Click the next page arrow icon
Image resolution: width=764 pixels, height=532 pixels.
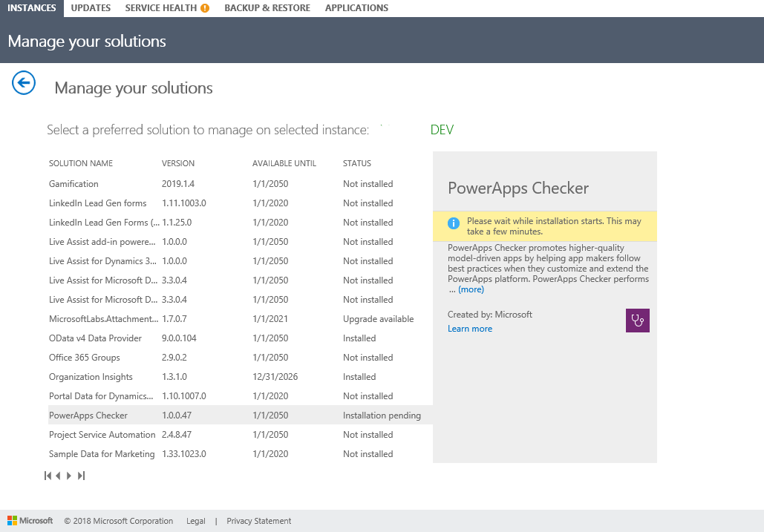click(x=69, y=476)
